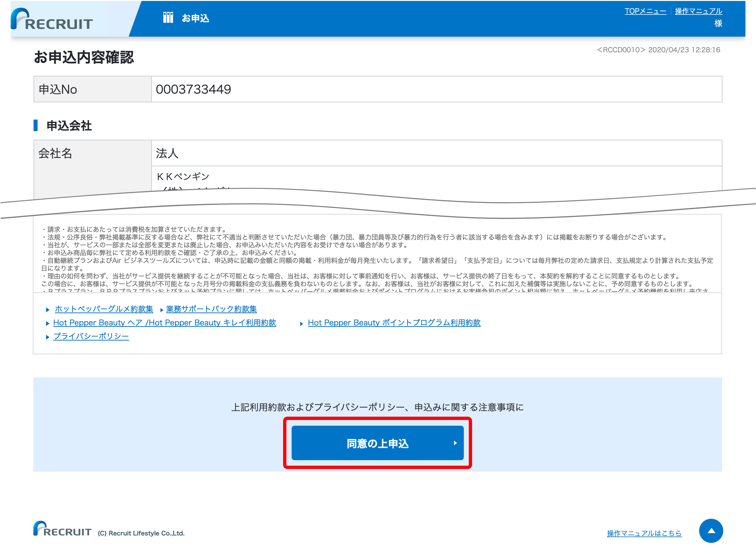Select the お申込 icon in the top bar
Viewport: 756px width, 555px height.
click(x=168, y=17)
